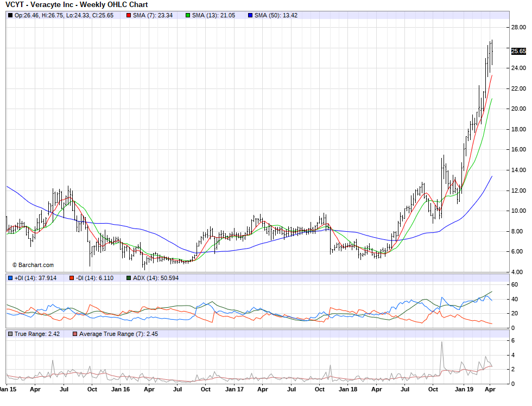The image size is (532, 406).
Task: Click the red SMA (7) legend swatch
Action: 129,15
